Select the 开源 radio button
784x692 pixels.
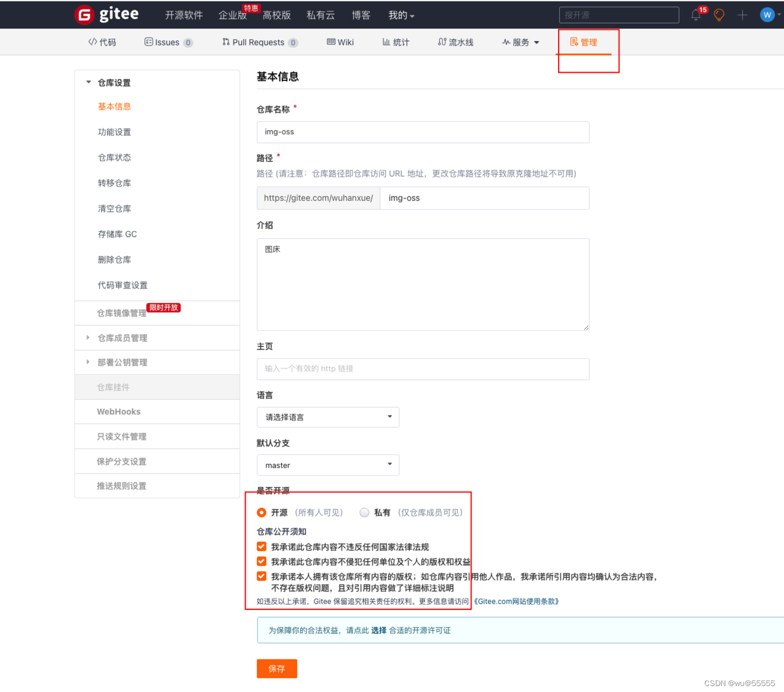[262, 513]
